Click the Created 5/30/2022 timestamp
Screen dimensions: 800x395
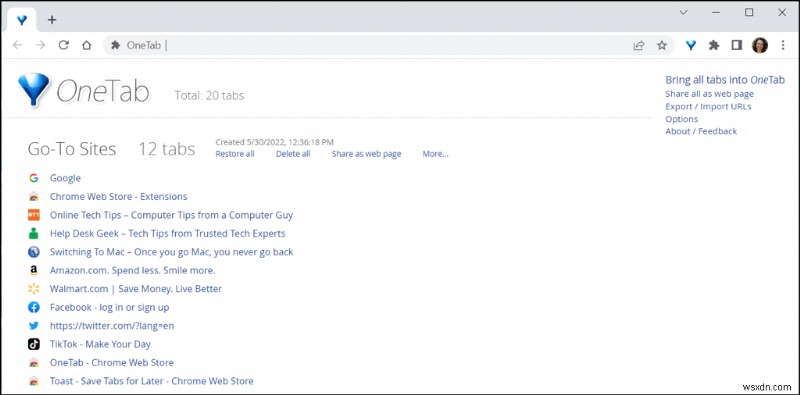coord(274,142)
